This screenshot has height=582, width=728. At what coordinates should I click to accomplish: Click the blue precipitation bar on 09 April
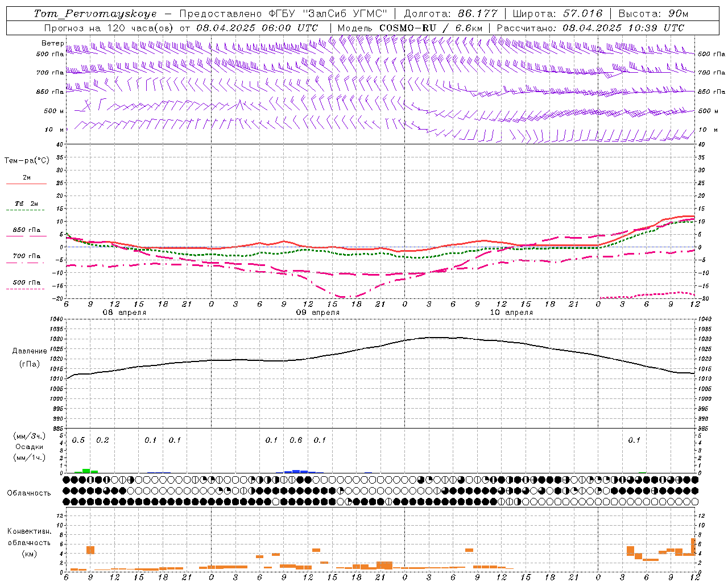coord(296,471)
